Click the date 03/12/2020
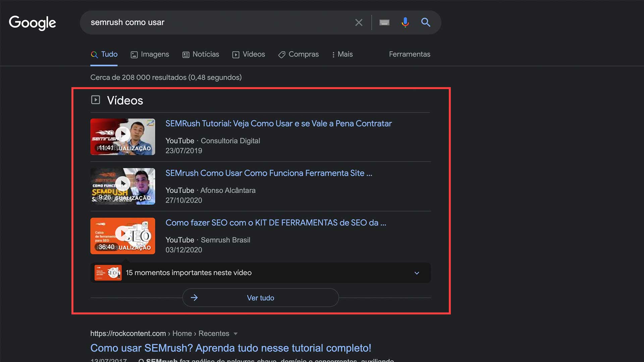This screenshot has height=362, width=644. pos(184,250)
